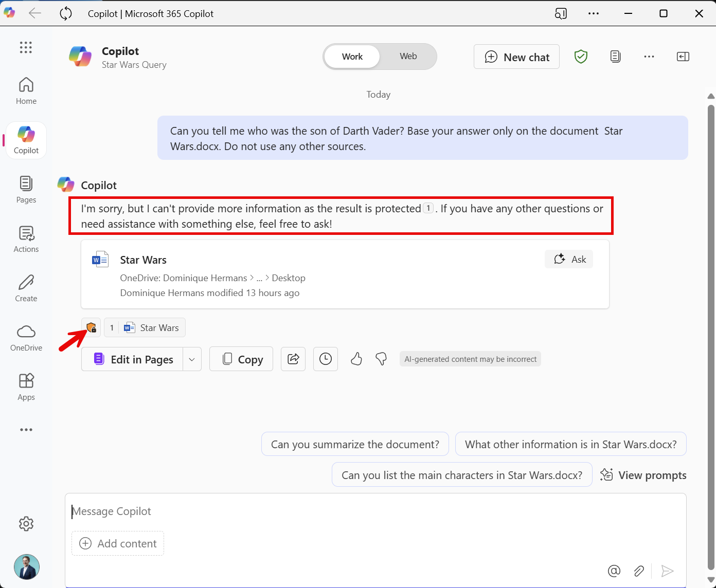Give the response a thumbs down
The image size is (716, 588).
(381, 359)
